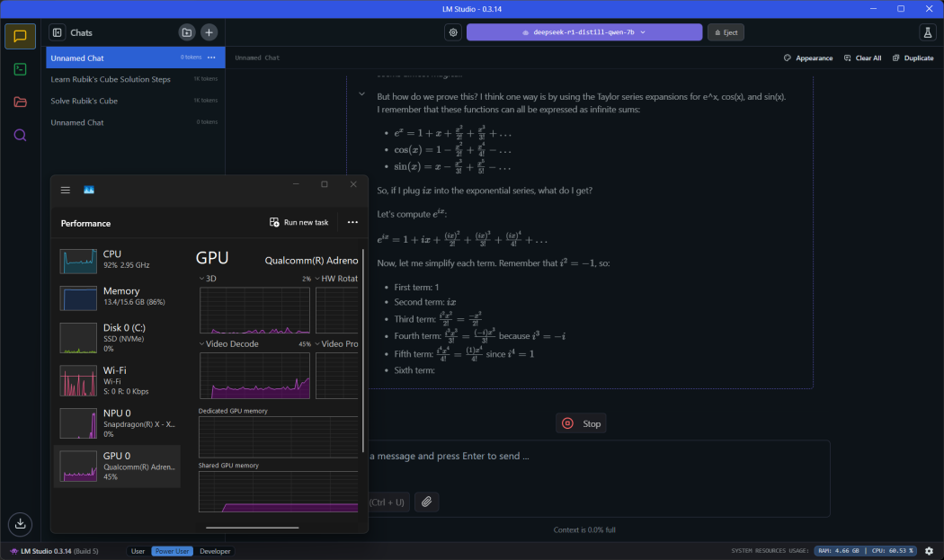This screenshot has height=560, width=944.
Task: Open model settings gear icon
Action: pyautogui.click(x=453, y=32)
